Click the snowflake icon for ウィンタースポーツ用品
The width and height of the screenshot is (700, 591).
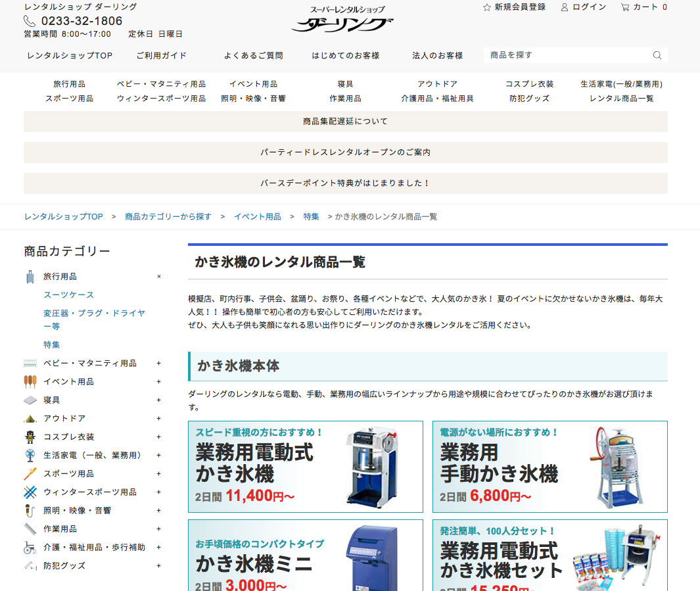(30, 492)
